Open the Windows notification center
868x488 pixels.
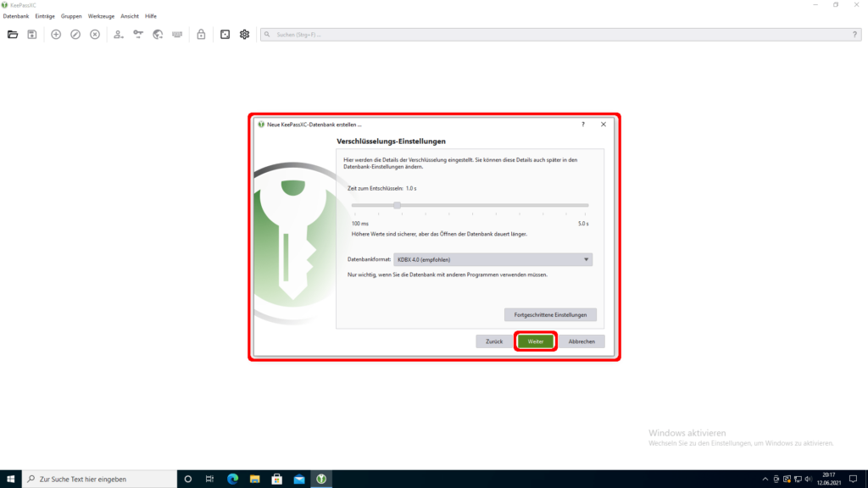point(853,480)
